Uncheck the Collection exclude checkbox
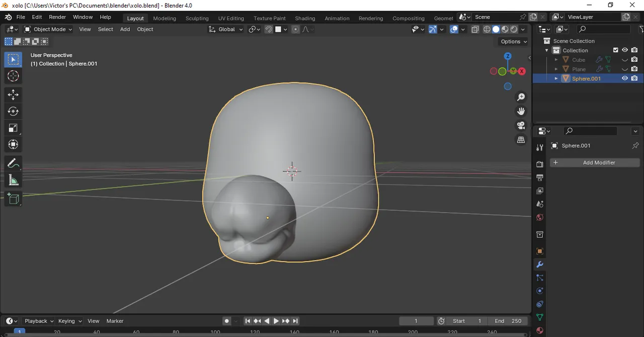 coord(615,50)
